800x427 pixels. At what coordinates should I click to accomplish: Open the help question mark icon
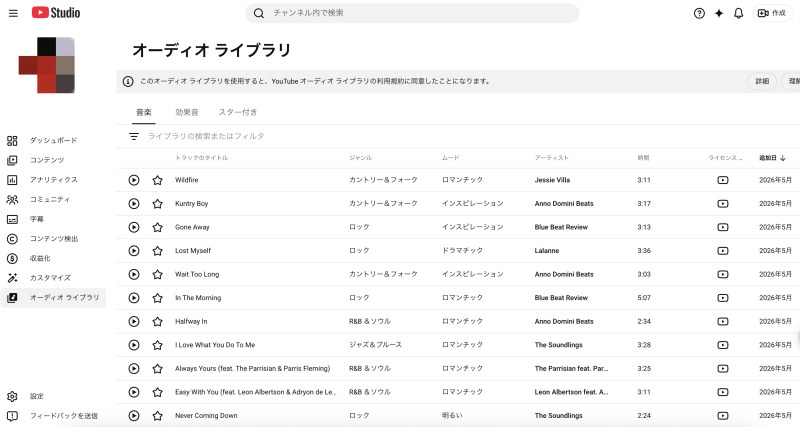coord(699,13)
